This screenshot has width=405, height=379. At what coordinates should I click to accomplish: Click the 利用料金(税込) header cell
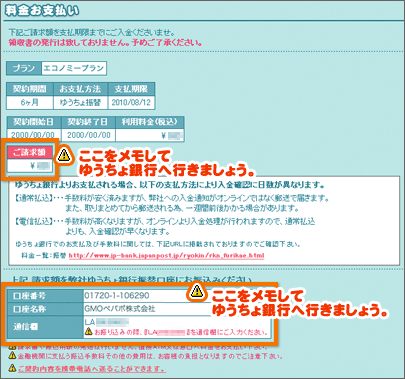tap(150, 122)
